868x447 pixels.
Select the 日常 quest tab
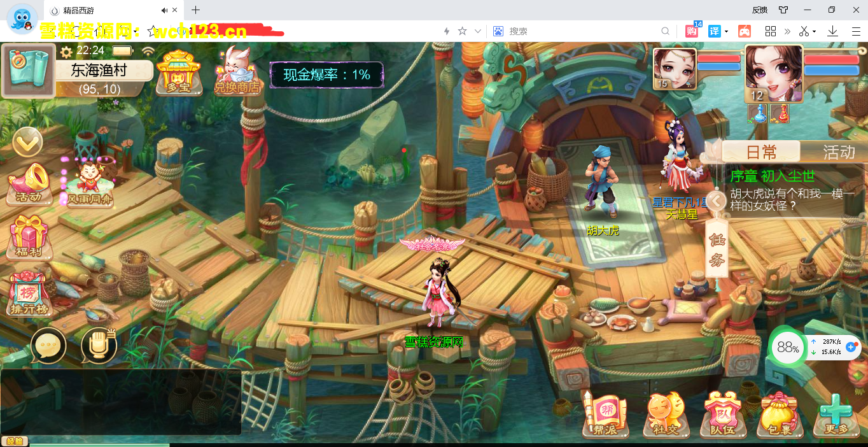[762, 151]
